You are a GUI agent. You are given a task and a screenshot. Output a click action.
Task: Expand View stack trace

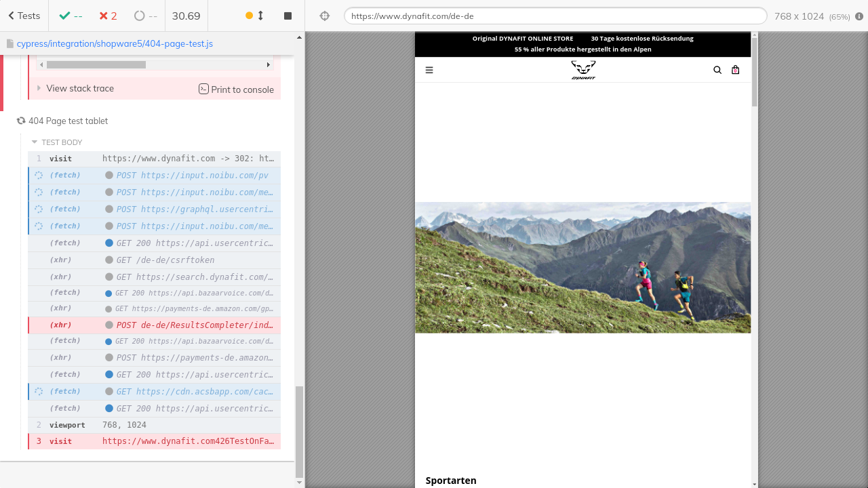[x=79, y=88]
